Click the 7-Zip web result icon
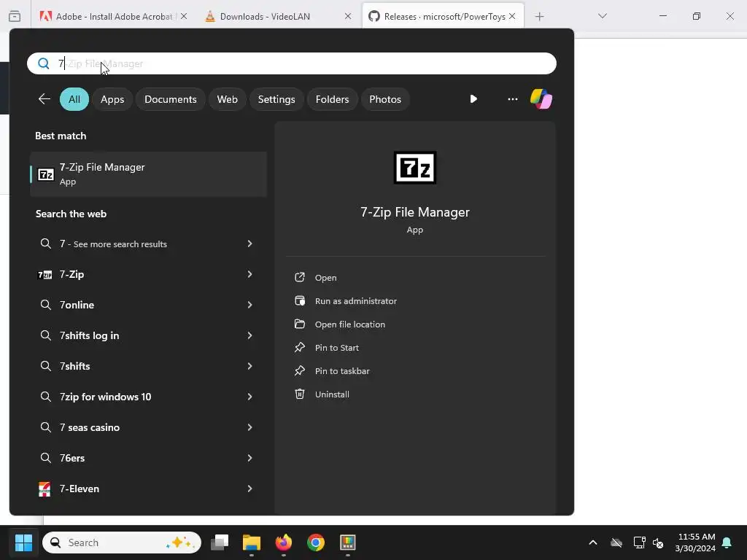This screenshot has width=747, height=560. (44, 275)
